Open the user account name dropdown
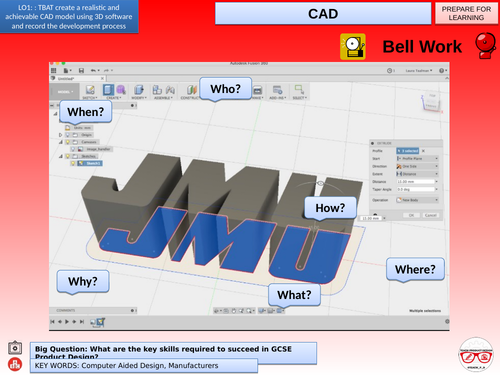Image resolution: width=500 pixels, height=375 pixels. [x=419, y=71]
